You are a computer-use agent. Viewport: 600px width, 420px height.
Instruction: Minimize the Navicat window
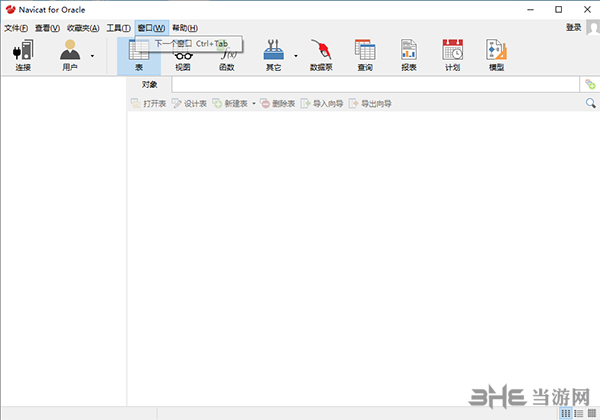coord(530,10)
